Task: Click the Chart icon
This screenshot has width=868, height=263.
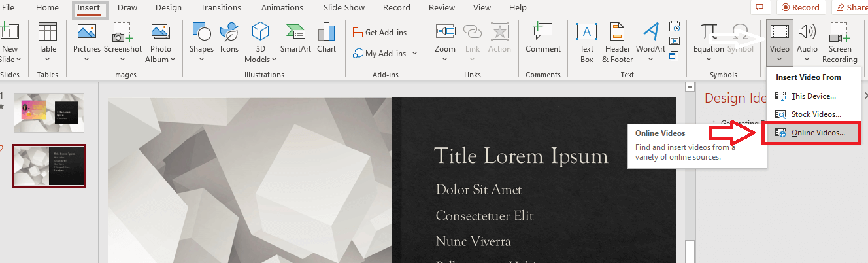Action: tap(326, 38)
